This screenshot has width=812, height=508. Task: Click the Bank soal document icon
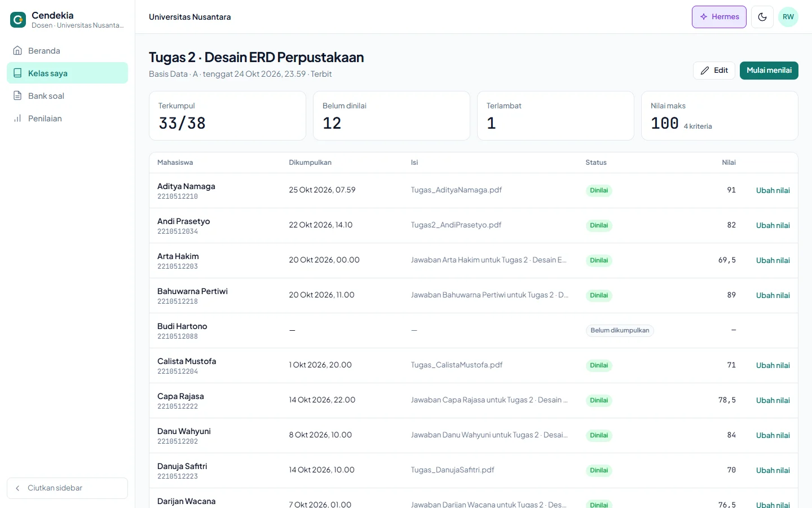17,96
